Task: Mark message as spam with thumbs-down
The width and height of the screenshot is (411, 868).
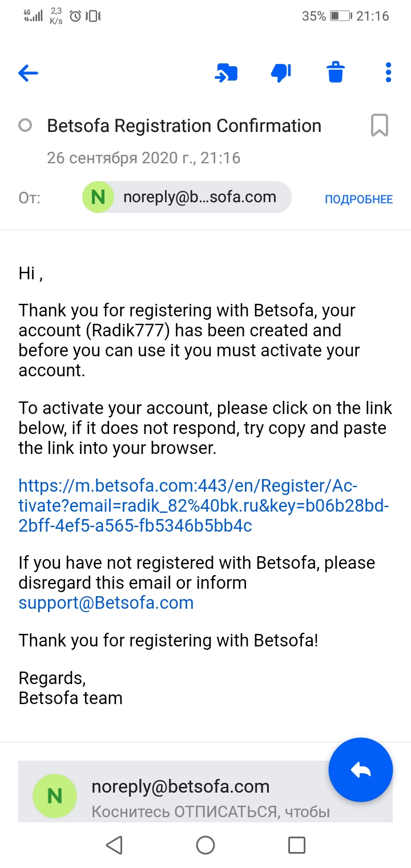Action: (281, 73)
